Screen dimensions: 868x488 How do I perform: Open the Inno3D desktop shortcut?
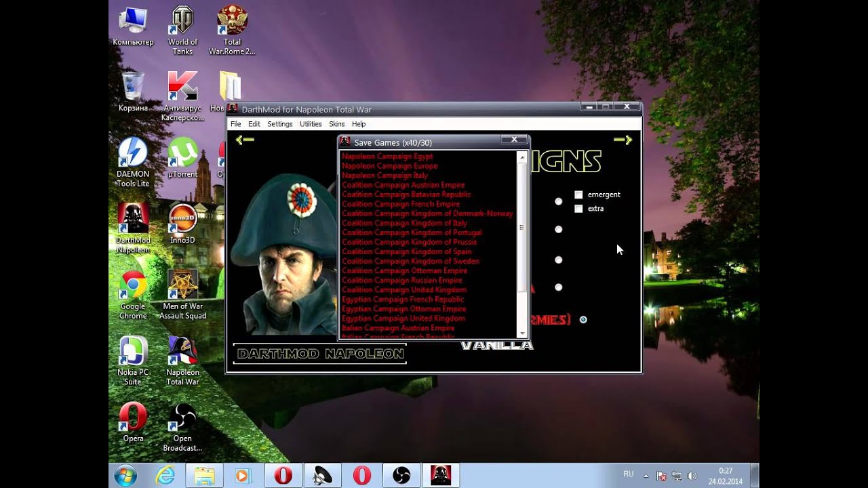(x=182, y=224)
